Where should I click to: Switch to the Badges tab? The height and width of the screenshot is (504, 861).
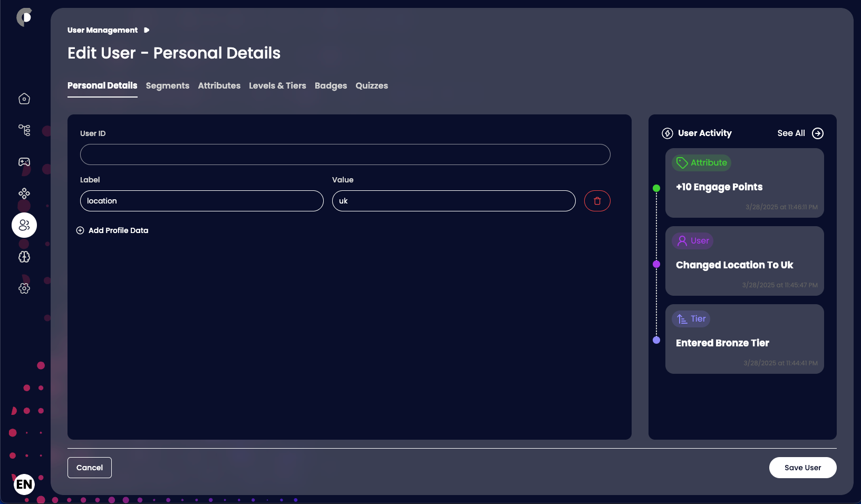pyautogui.click(x=331, y=85)
